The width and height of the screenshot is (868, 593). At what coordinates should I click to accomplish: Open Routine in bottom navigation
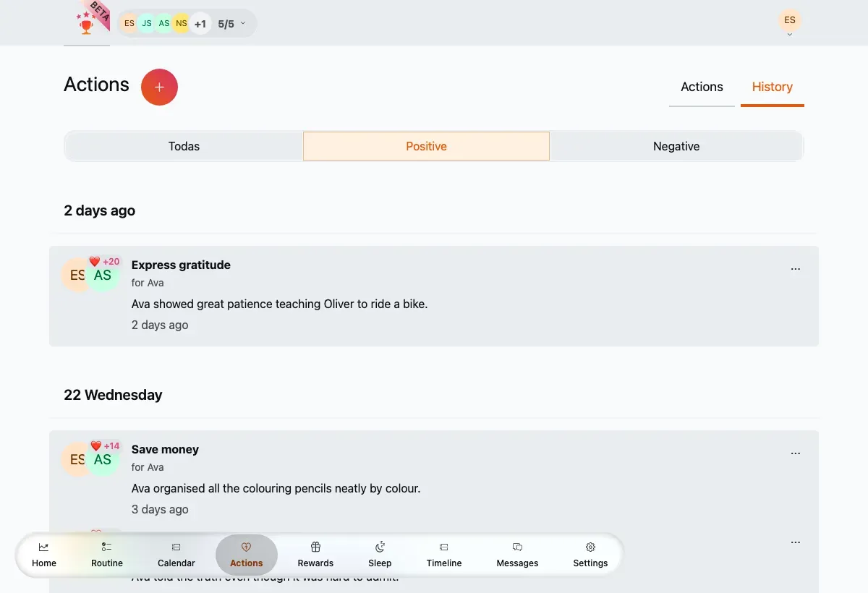coord(107,555)
